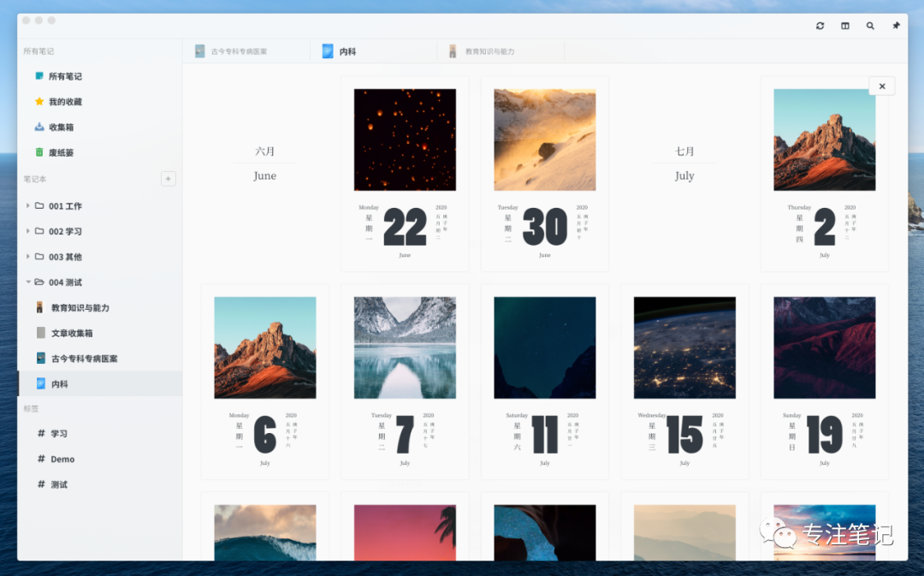Toggle the split layout view icon
Image resolution: width=924 pixels, height=576 pixels.
pyautogui.click(x=845, y=26)
